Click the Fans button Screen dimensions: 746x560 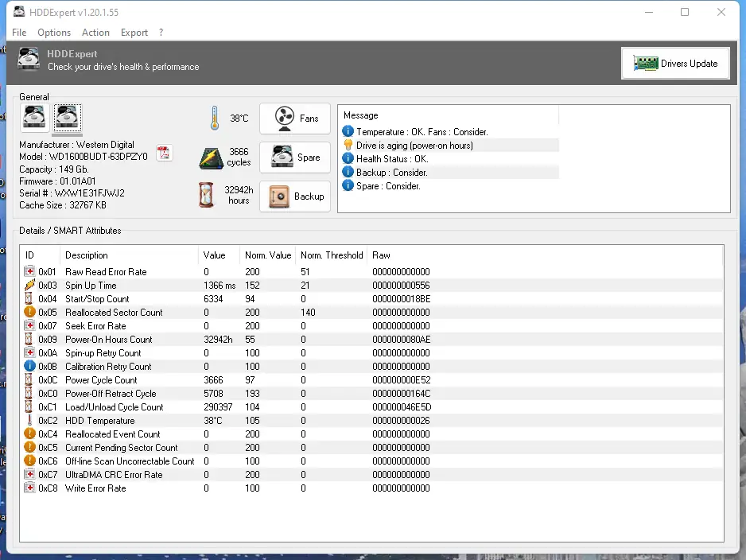click(295, 119)
